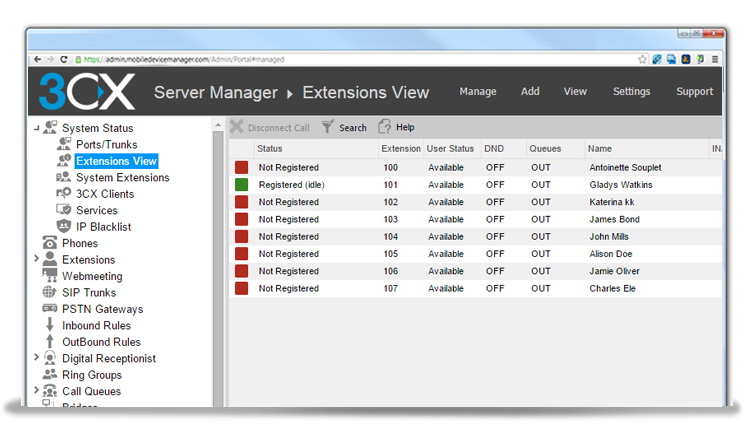Open the Manage menu

point(477,92)
